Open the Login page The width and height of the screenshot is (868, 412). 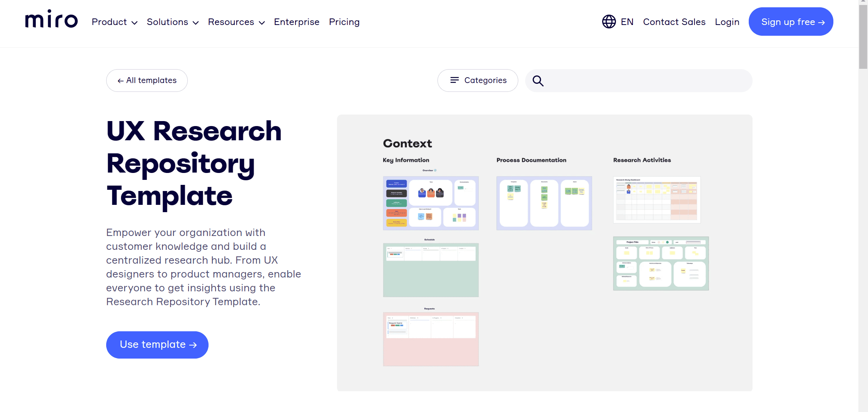pyautogui.click(x=727, y=22)
